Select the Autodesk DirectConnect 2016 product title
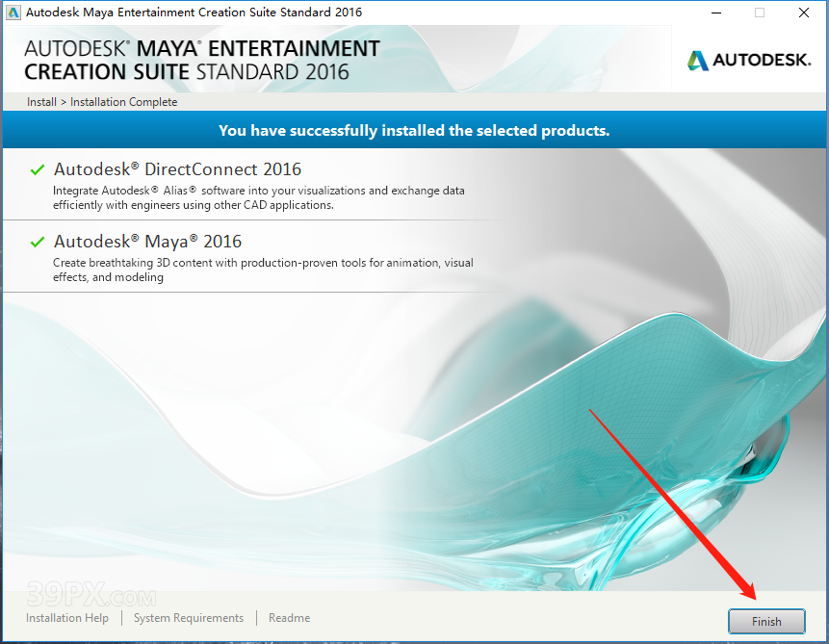This screenshot has height=644, width=829. coord(177,169)
